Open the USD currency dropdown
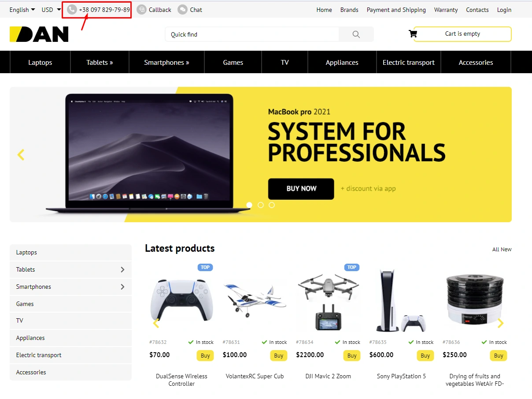532x399 pixels. click(51, 10)
